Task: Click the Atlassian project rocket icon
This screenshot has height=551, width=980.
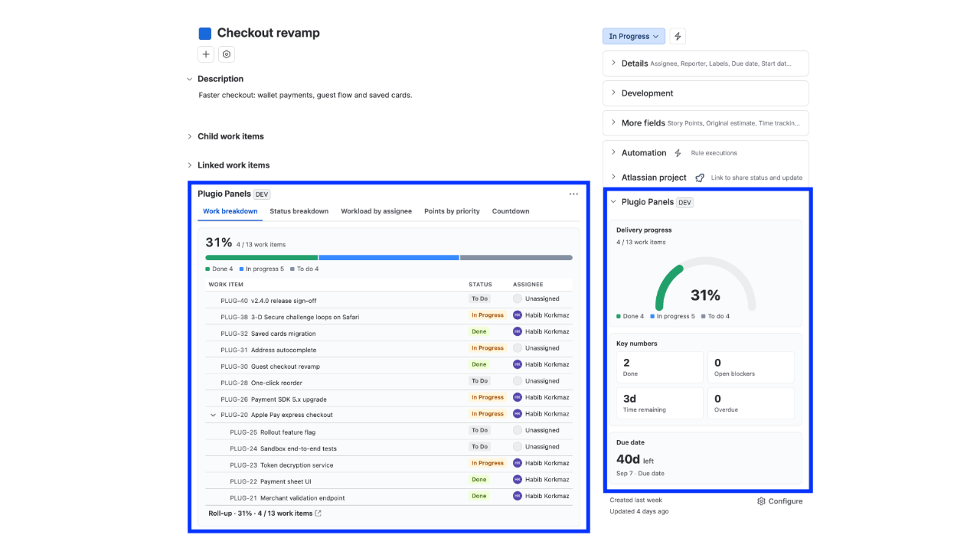Action: pyautogui.click(x=700, y=178)
